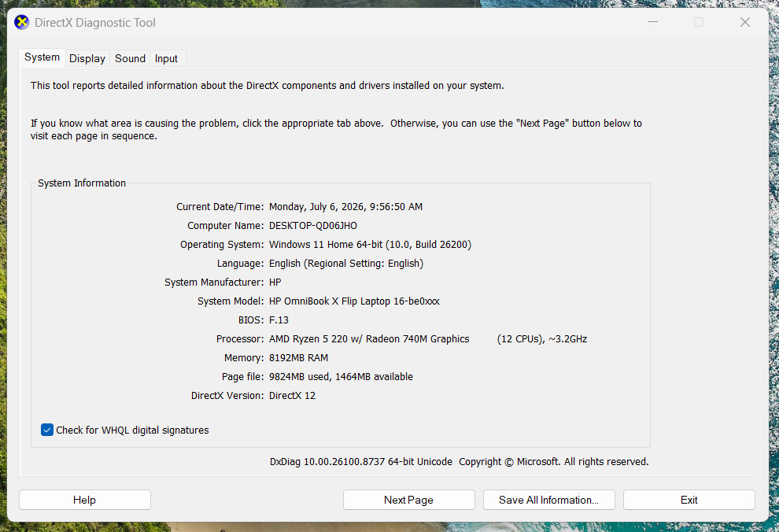
Task: Click the System Information group label
Action: click(82, 183)
